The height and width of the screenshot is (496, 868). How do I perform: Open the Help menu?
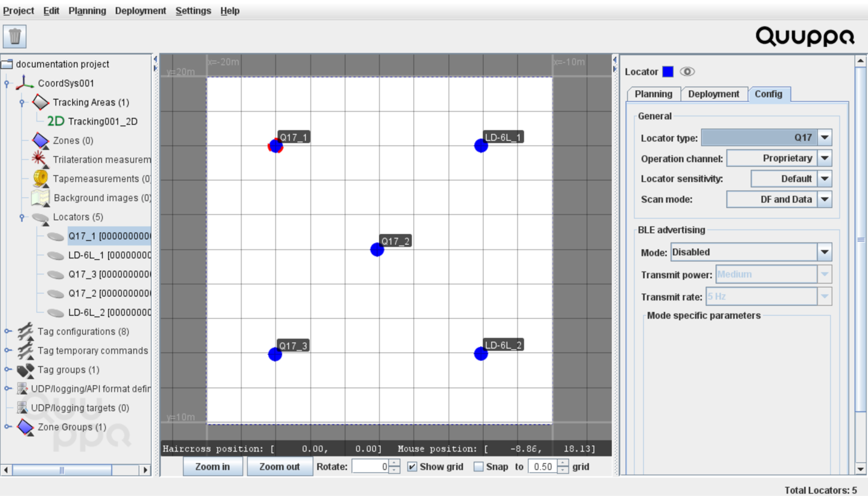click(230, 10)
